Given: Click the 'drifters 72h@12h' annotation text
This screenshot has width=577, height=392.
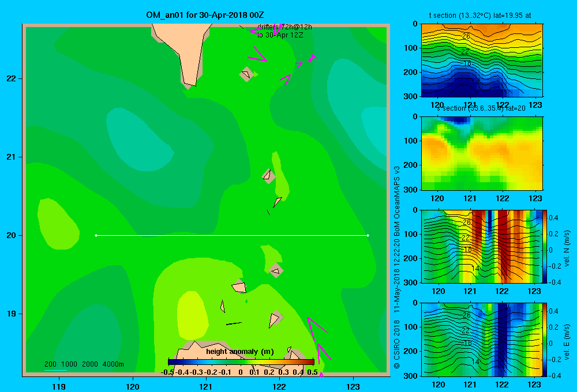Looking at the screenshot, I should (284, 27).
